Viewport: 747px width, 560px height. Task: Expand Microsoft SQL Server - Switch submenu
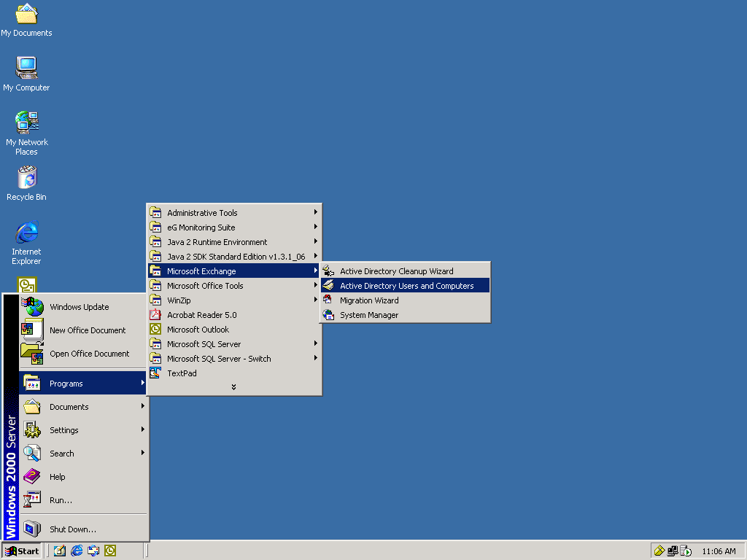234,359
